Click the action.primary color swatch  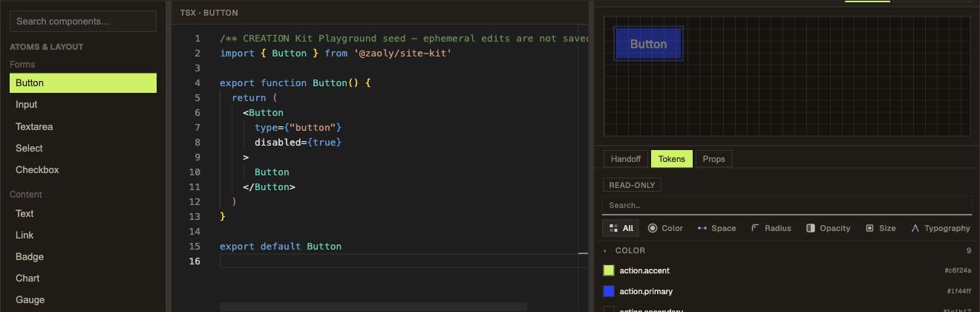pos(609,291)
